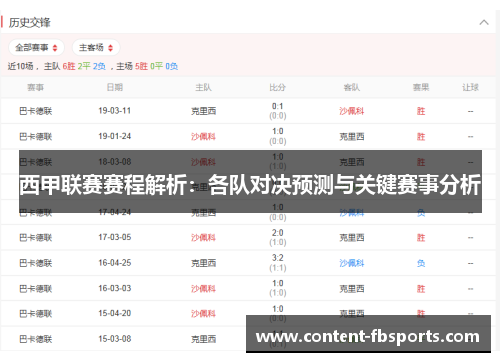
Task: Select the 0平 home figure in the summary
Action: [156, 66]
